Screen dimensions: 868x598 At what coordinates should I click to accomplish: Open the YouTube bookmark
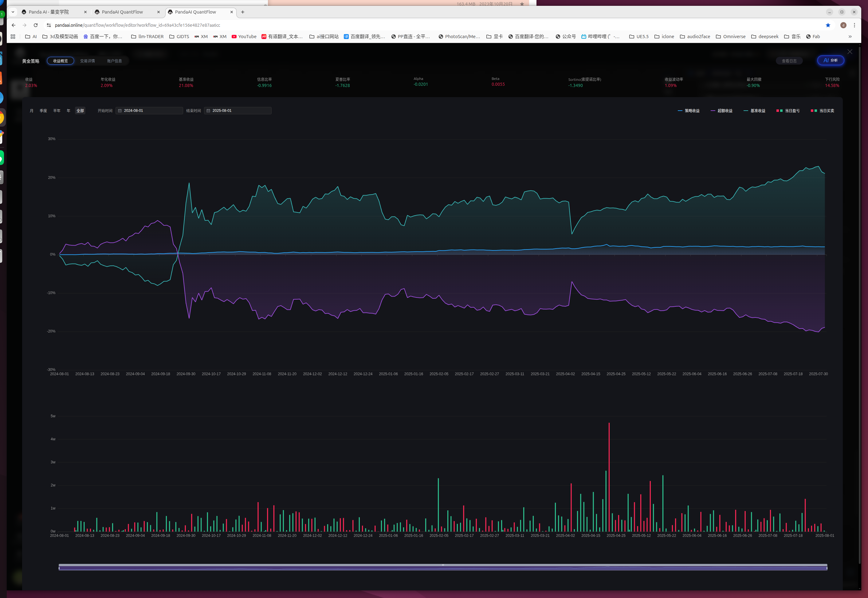[x=244, y=36]
